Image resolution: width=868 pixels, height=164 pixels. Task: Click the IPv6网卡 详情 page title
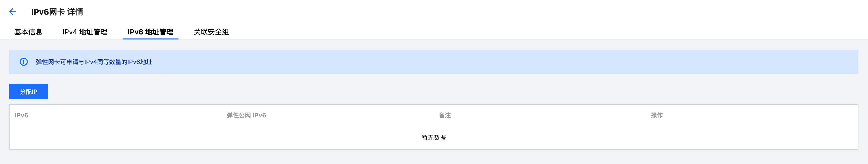click(x=57, y=12)
